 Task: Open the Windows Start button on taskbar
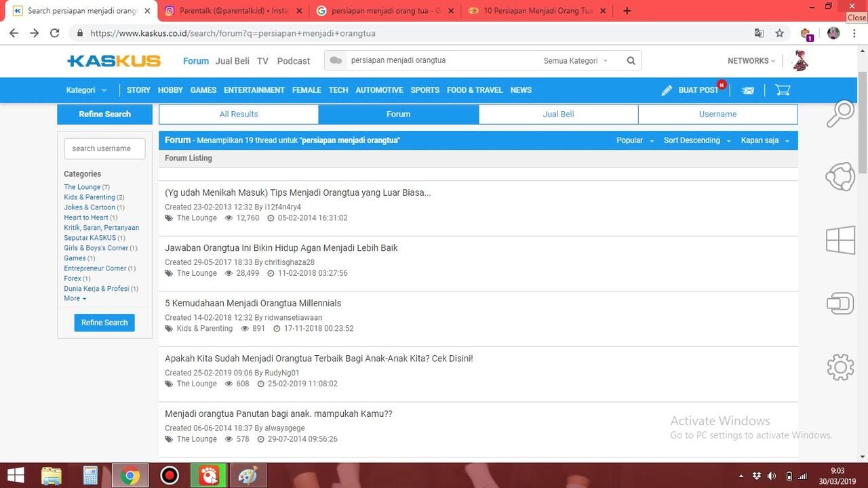pyautogui.click(x=15, y=476)
